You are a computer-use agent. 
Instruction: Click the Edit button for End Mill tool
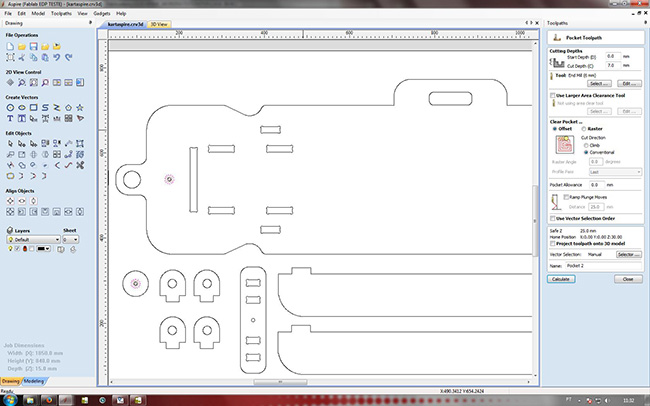(x=629, y=84)
